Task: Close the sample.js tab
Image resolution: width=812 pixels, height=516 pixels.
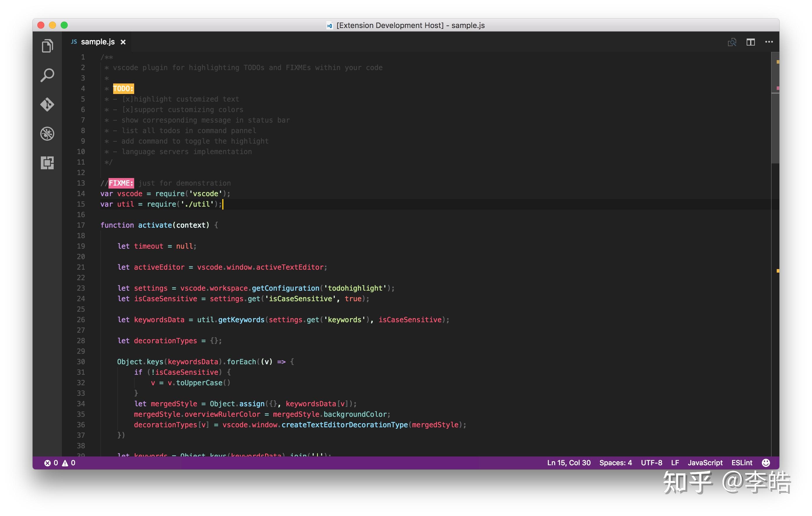Action: point(123,42)
